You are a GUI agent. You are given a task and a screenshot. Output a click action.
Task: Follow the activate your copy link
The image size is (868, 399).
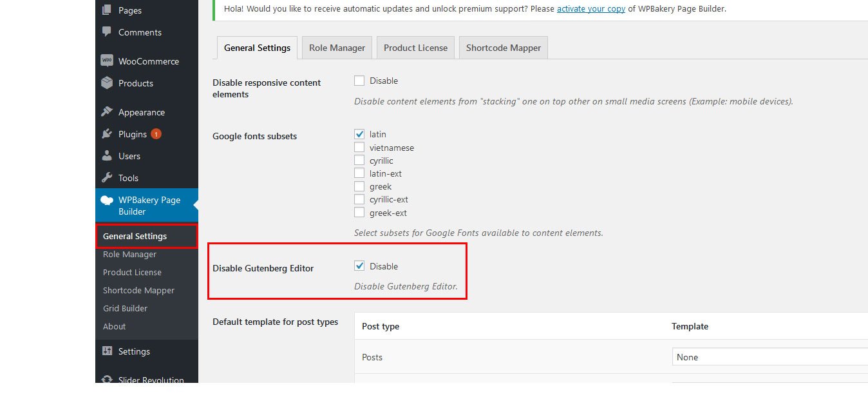[590, 9]
